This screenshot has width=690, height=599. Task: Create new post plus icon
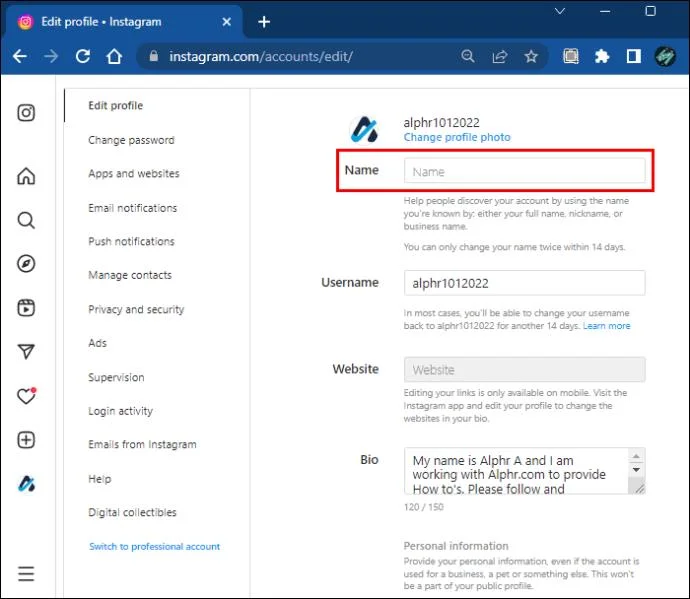pos(26,440)
